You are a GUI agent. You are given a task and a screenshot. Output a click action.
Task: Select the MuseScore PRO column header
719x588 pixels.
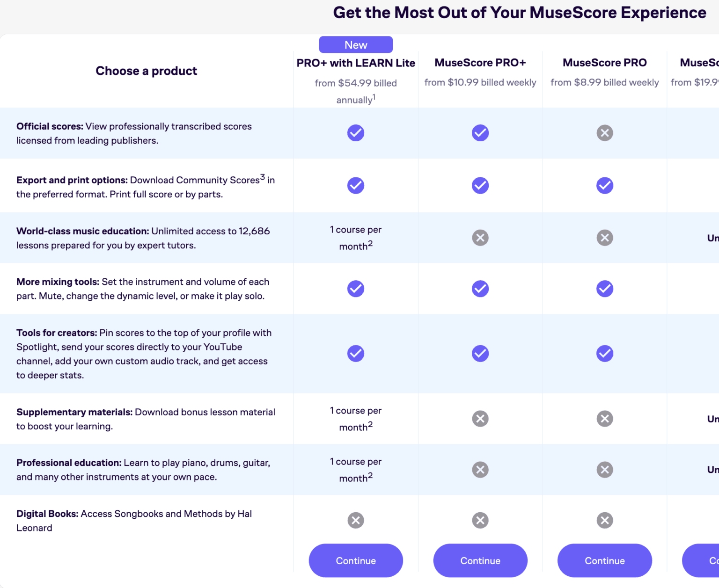[604, 62]
